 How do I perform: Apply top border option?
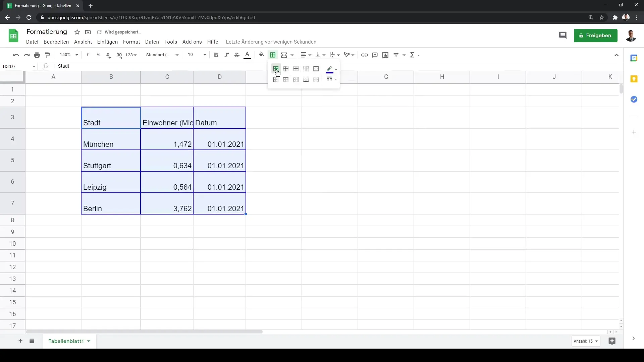(x=286, y=79)
